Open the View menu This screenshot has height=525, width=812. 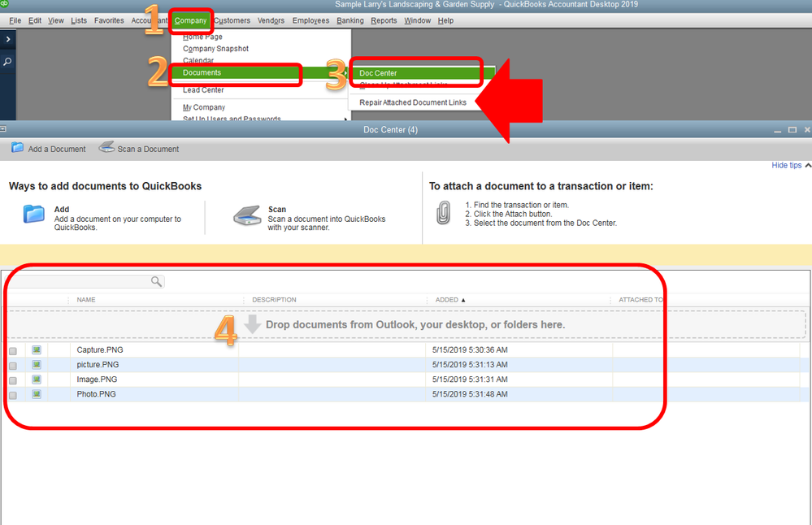click(x=56, y=20)
